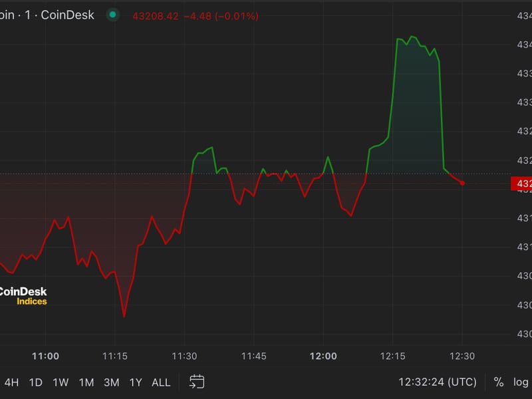Open the go-to-date calendar icon
Viewport: 532px width, 399px height.
[x=196, y=382]
